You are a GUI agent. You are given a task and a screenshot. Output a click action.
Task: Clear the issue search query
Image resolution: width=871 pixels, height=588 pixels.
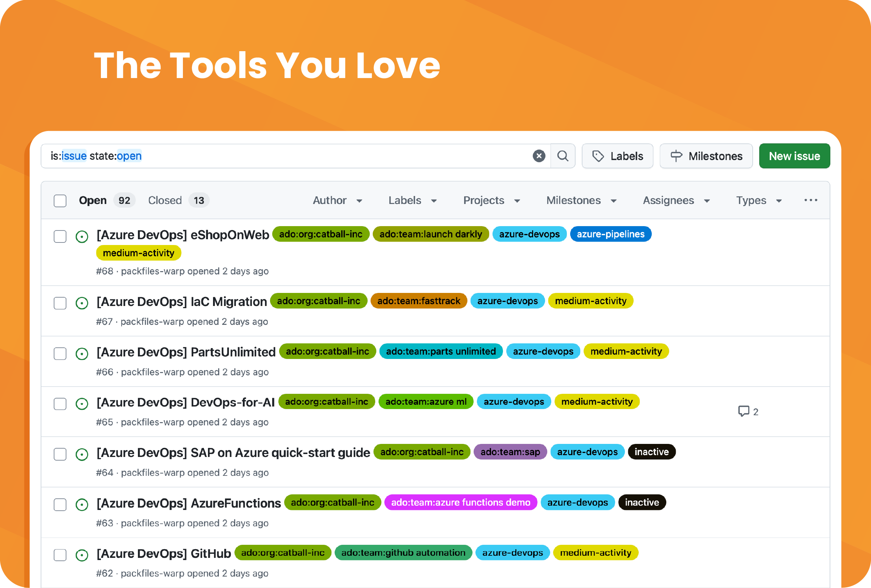click(539, 156)
